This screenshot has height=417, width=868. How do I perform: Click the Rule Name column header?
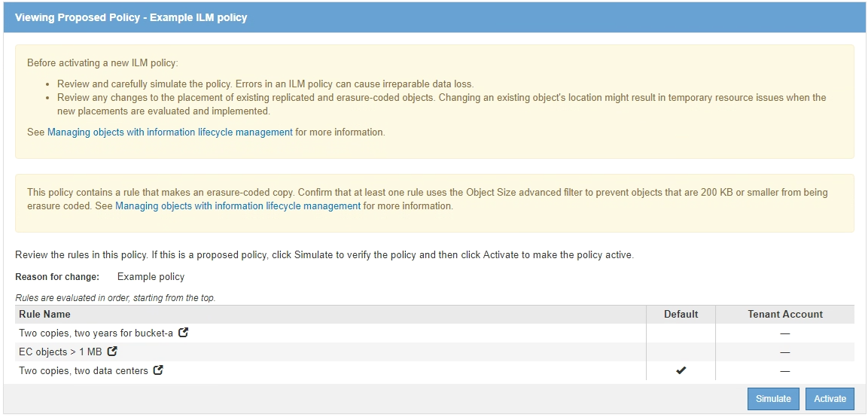tap(45, 314)
